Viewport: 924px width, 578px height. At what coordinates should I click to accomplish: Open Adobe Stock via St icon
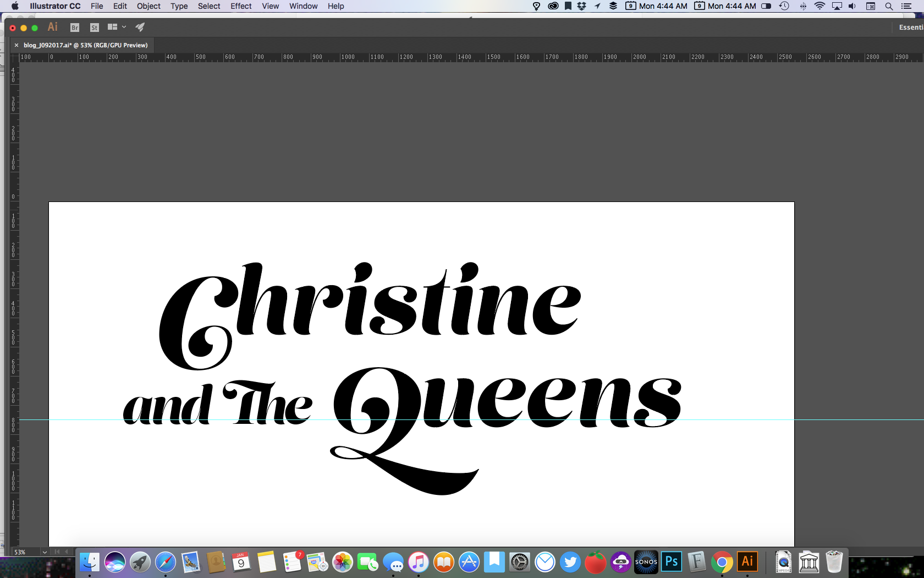[95, 28]
